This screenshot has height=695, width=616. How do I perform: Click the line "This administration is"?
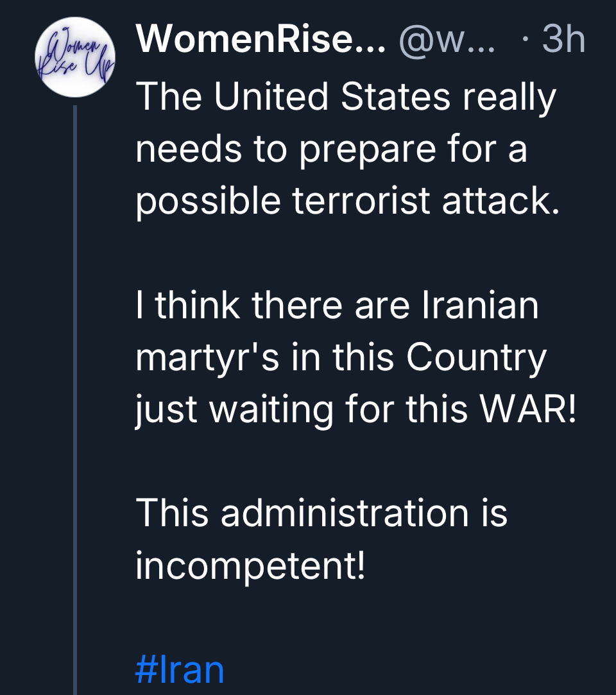321,513
